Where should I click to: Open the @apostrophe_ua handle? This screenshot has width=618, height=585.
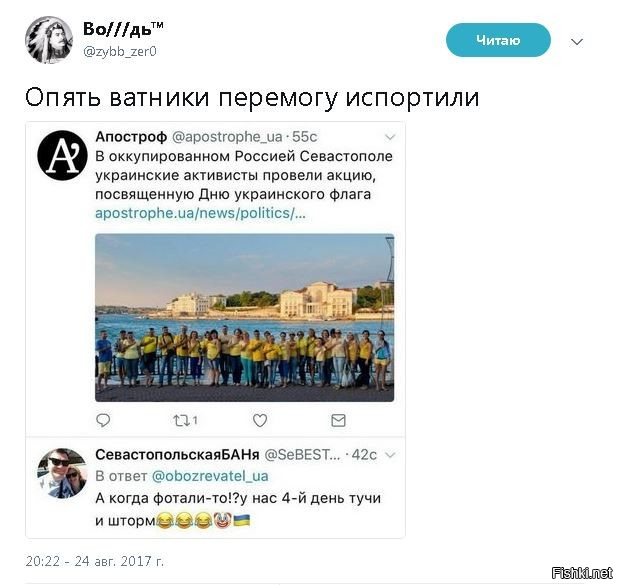227,137
